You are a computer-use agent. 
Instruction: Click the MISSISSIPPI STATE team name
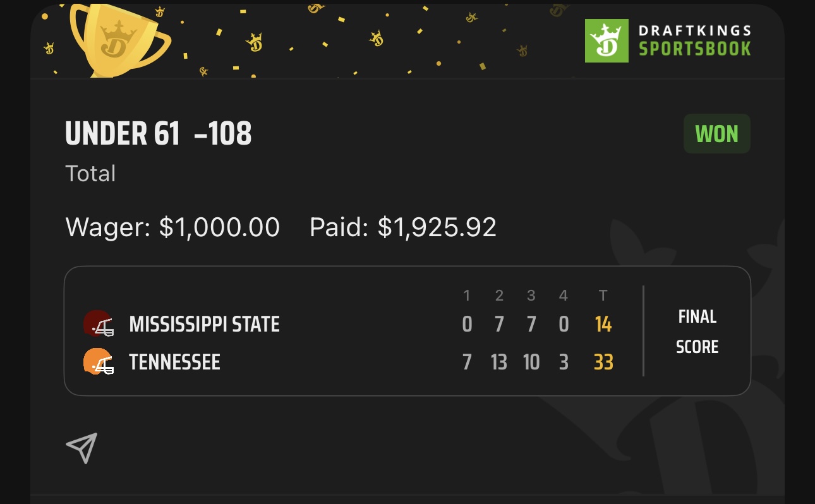click(204, 325)
